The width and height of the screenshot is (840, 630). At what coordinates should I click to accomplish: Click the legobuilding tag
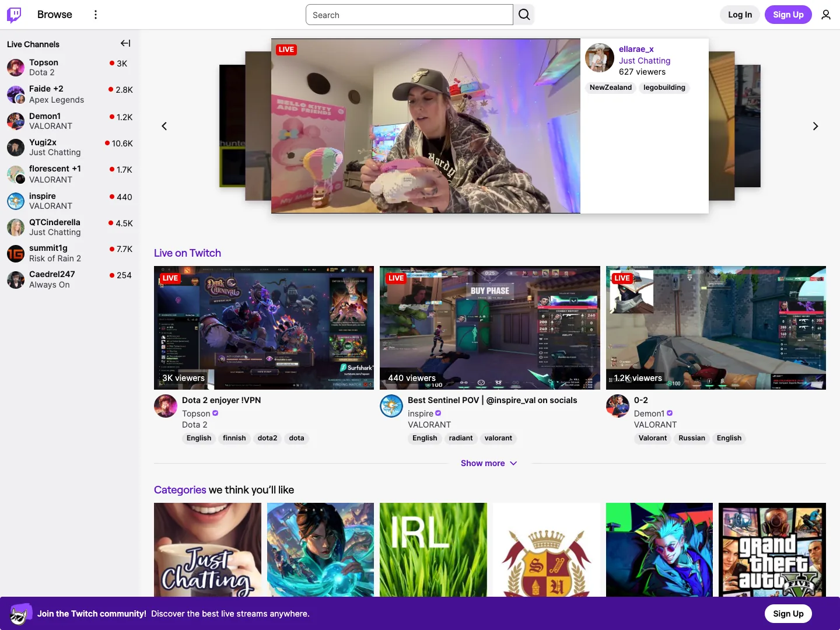[x=664, y=87]
